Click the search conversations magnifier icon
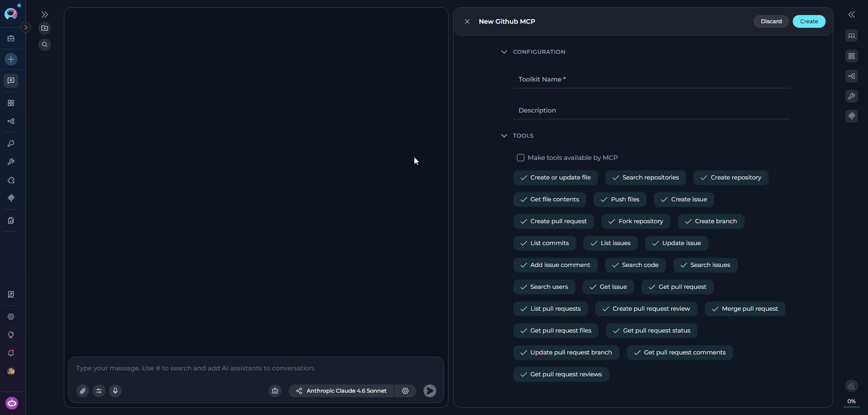Image resolution: width=868 pixels, height=415 pixels. click(x=45, y=45)
